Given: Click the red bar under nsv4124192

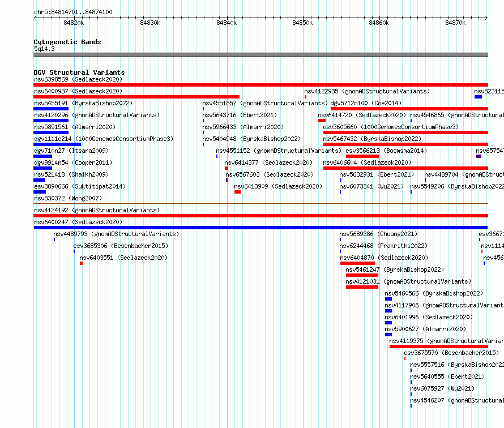Looking at the screenshot, I should [x=260, y=216].
